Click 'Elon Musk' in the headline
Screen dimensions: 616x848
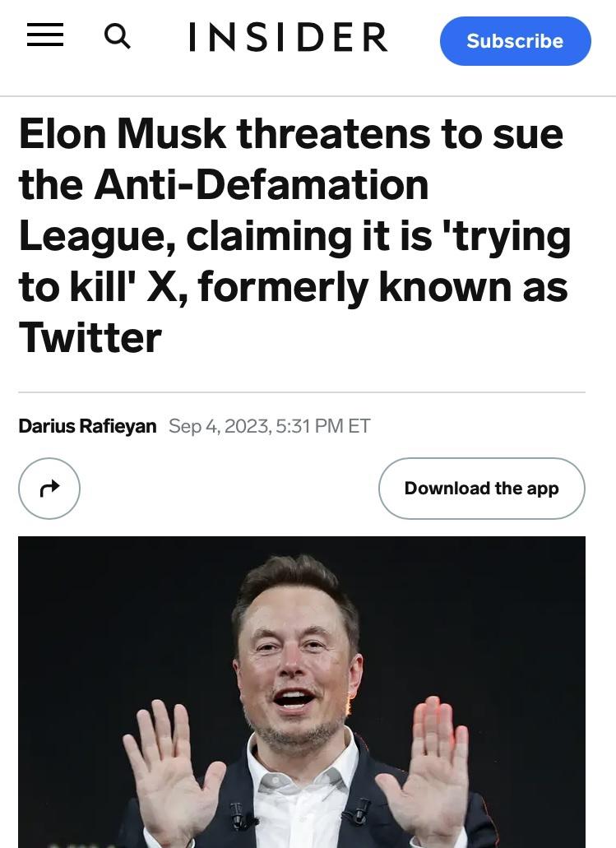click(x=123, y=133)
